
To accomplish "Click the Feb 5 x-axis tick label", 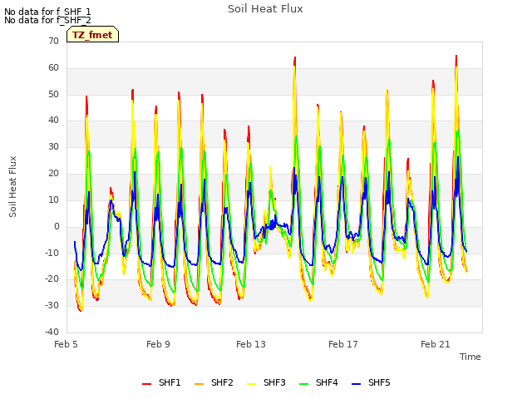I will pos(66,344).
